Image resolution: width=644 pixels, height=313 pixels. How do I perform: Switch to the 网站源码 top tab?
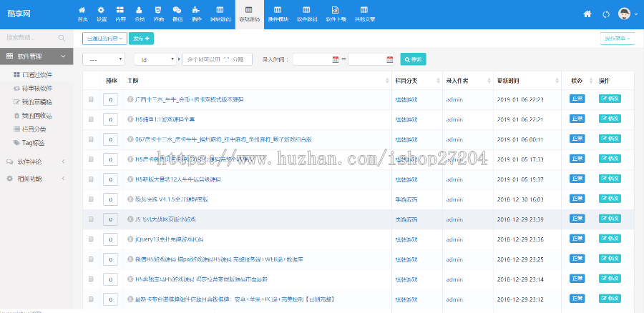[220, 14]
